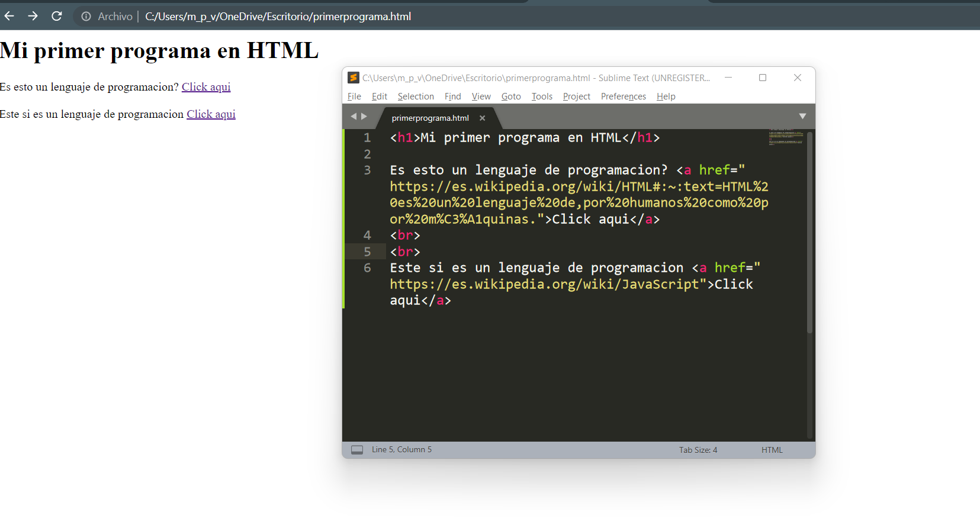Close the Sublime Text window
980x518 pixels.
(798, 78)
